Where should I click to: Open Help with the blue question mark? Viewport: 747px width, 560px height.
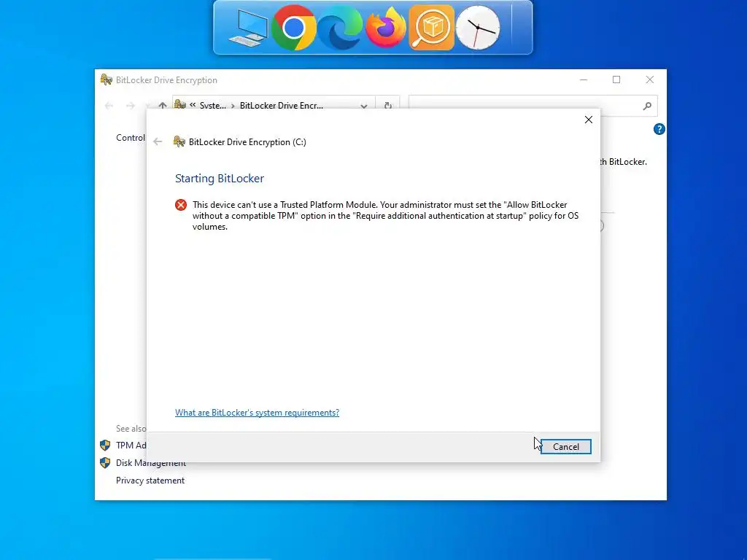(x=659, y=129)
